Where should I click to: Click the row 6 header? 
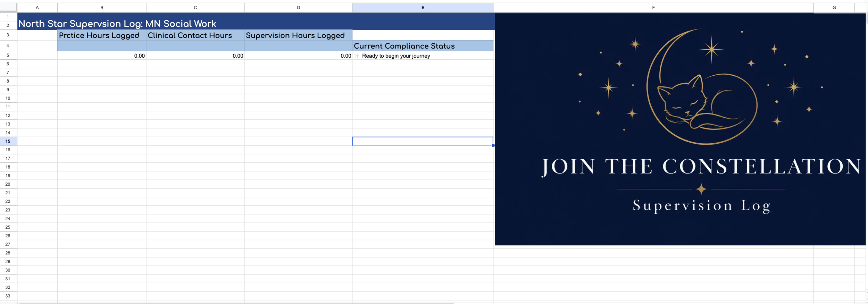click(8, 64)
